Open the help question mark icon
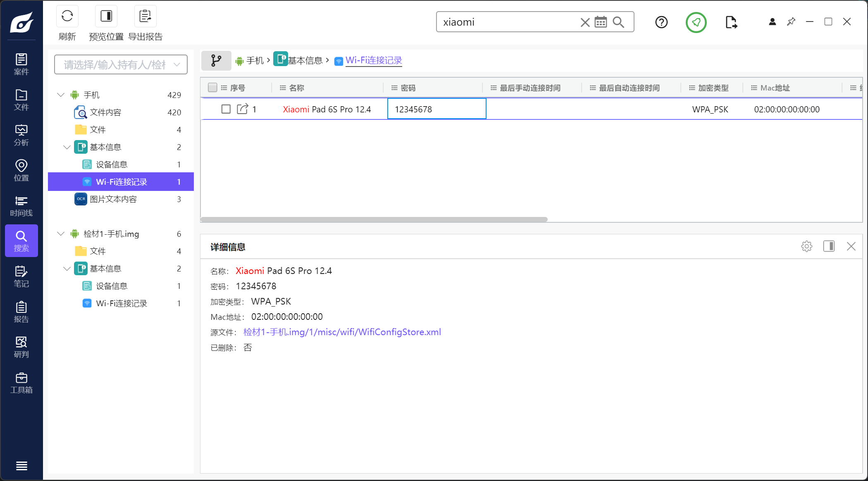The image size is (868, 481). [x=661, y=22]
